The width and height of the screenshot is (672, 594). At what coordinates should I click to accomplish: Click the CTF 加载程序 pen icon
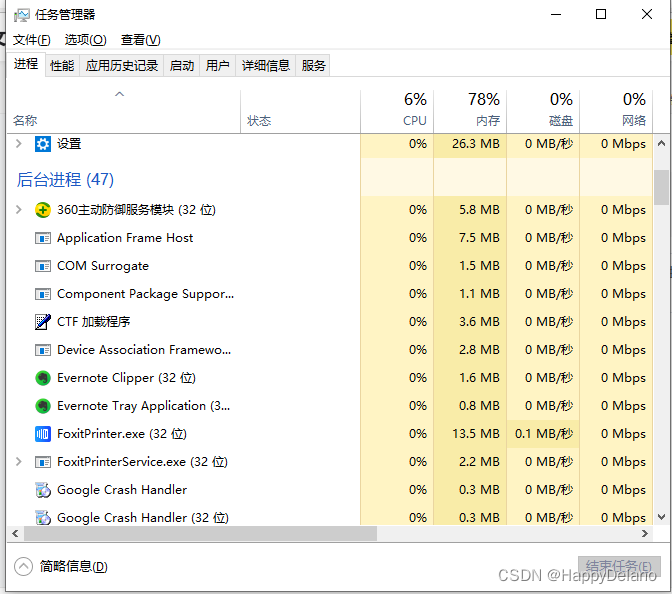tap(42, 322)
